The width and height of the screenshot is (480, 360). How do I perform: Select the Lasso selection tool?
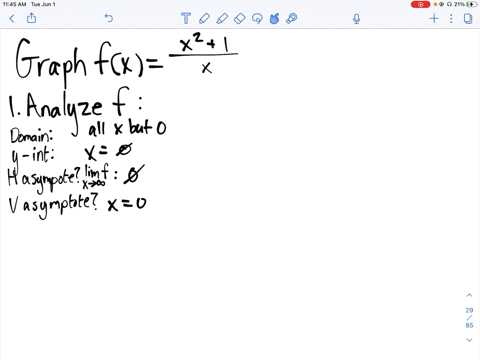(257, 18)
